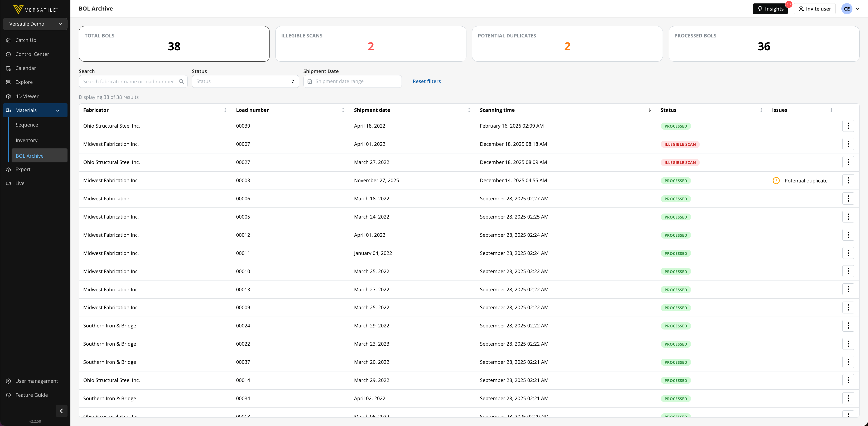
Task: Open actions menu for load 00022
Action: 848,344
